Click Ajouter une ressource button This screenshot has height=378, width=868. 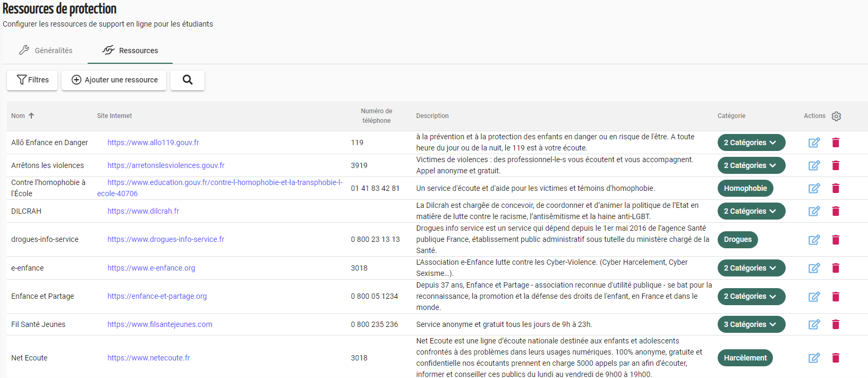tap(114, 80)
